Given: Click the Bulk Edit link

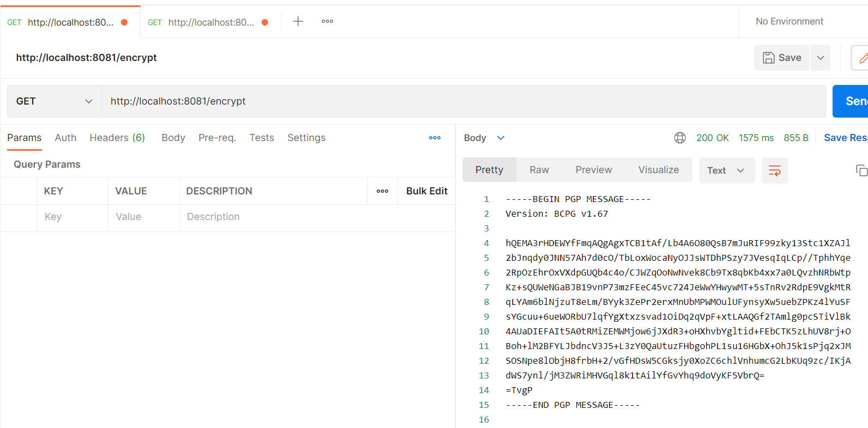Looking at the screenshot, I should pyautogui.click(x=427, y=191).
